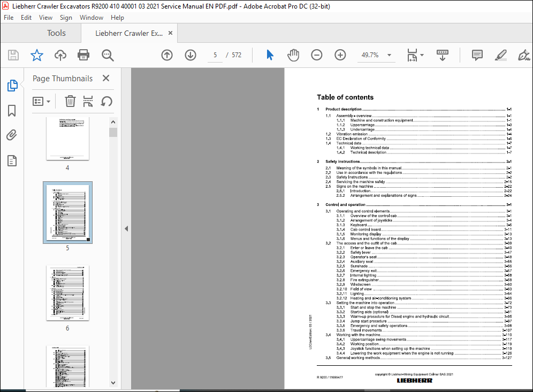Open the File menu
The width and height of the screenshot is (533, 392).
point(9,18)
